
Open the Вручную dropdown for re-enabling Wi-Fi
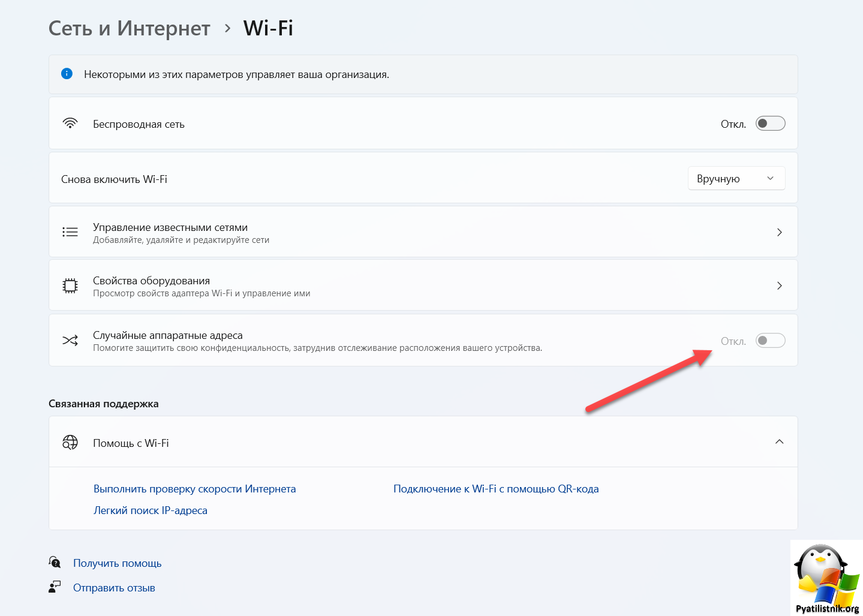coord(736,179)
